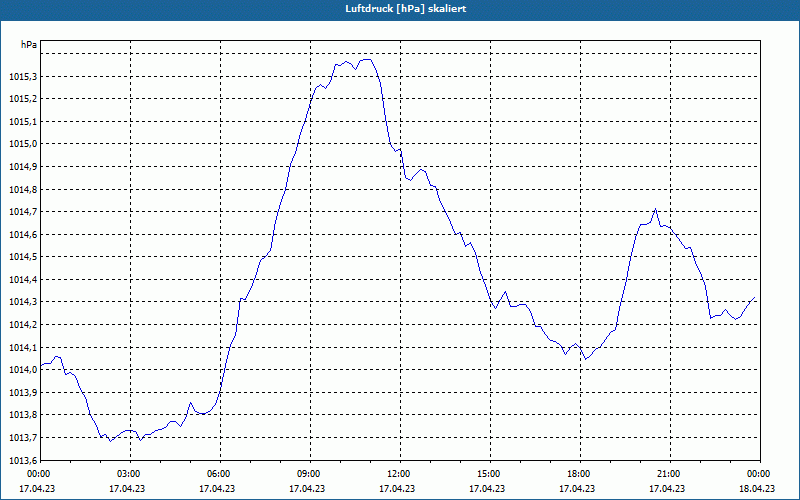Select the 1015,0 axis value

click(x=23, y=143)
